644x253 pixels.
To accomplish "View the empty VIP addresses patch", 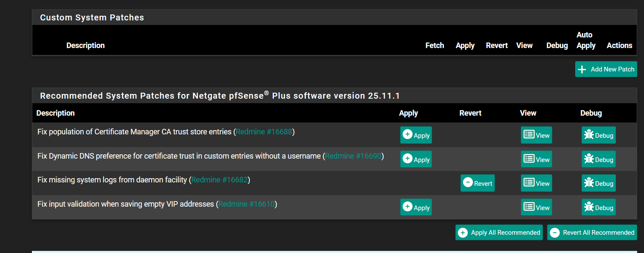I will [537, 208].
